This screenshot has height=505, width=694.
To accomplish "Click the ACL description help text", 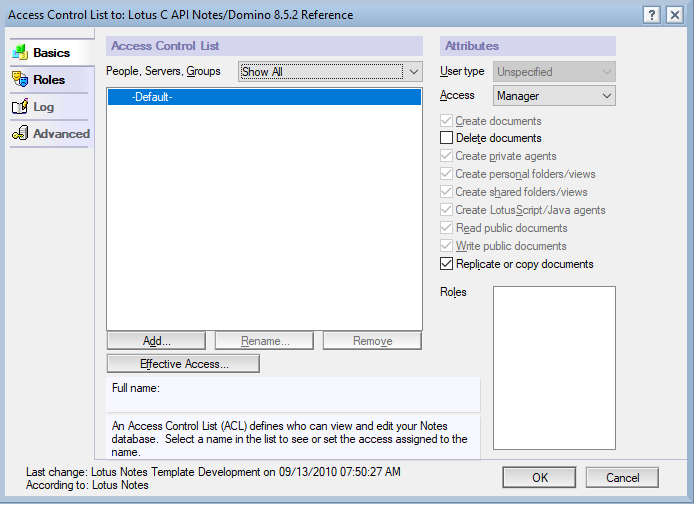I will pyautogui.click(x=289, y=439).
